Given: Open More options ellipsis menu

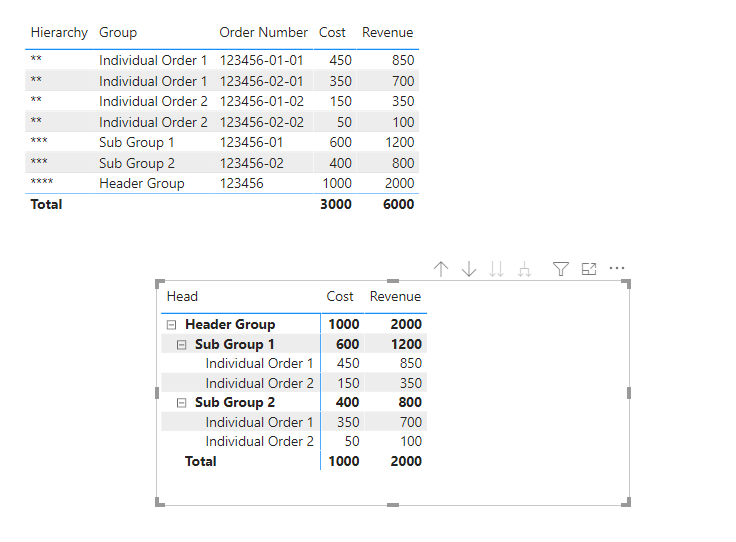Looking at the screenshot, I should 617,268.
